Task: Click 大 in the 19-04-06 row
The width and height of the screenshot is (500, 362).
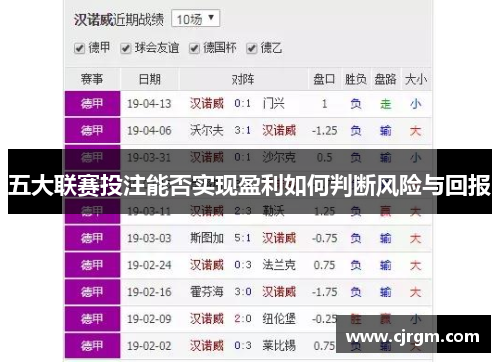Action: 416,131
